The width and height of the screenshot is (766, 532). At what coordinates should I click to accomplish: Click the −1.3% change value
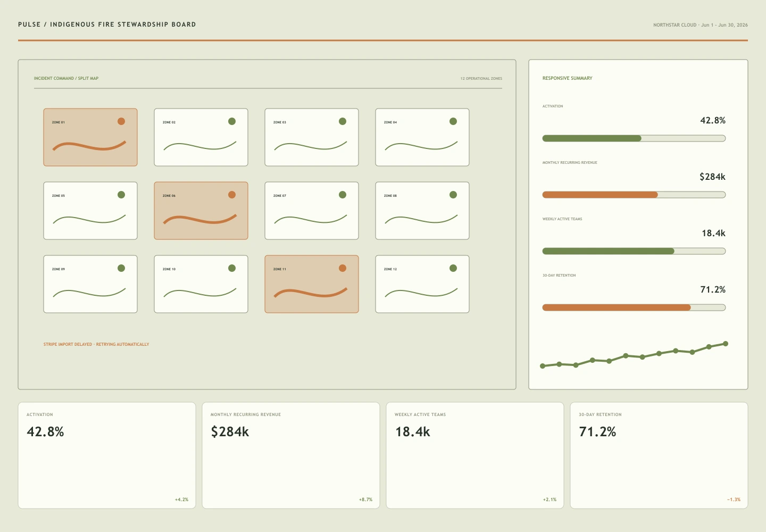734,500
